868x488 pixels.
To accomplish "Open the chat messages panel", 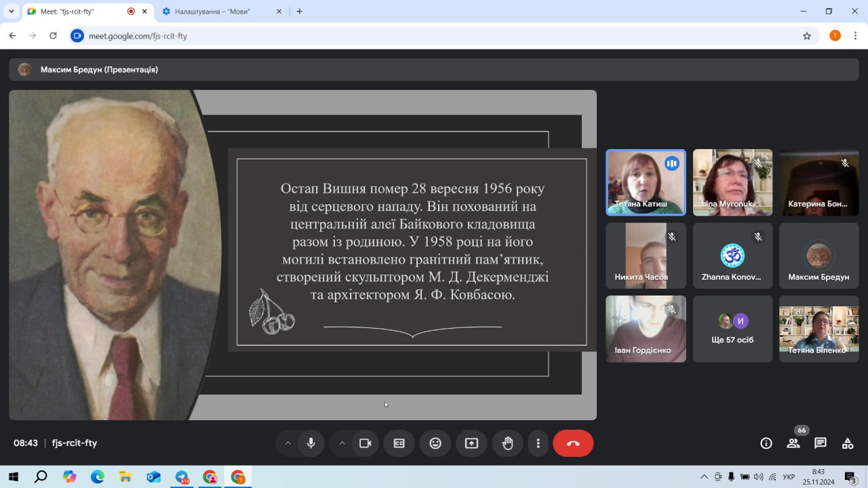I will pyautogui.click(x=821, y=443).
